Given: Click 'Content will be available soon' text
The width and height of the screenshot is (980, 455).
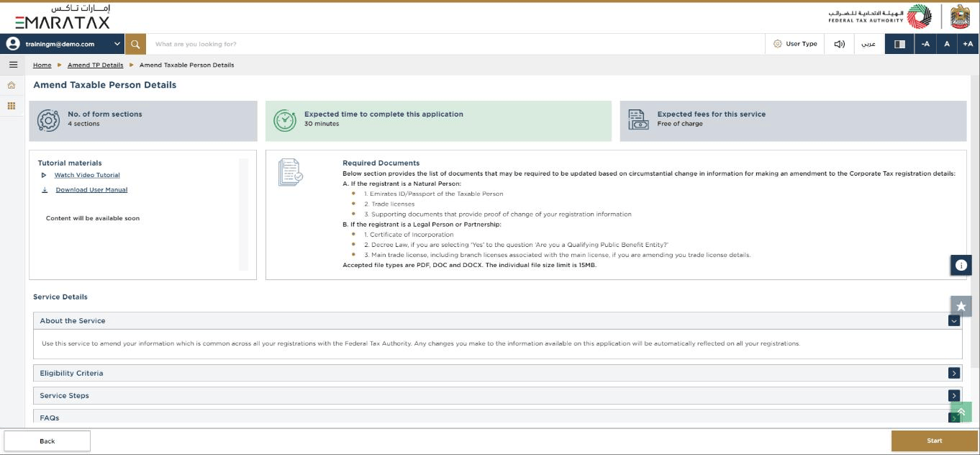Looking at the screenshot, I should coord(93,218).
